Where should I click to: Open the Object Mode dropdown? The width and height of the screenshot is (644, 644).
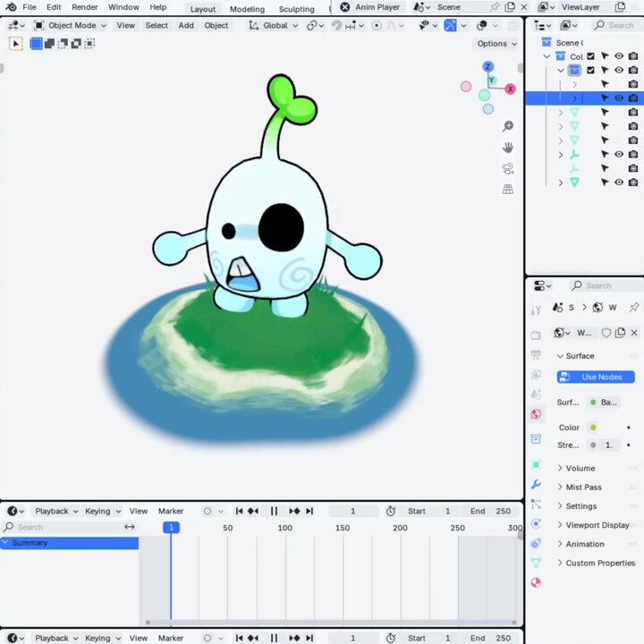tap(71, 25)
